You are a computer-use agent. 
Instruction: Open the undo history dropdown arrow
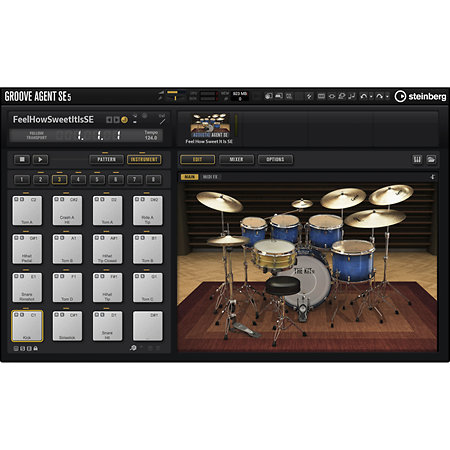[371, 96]
